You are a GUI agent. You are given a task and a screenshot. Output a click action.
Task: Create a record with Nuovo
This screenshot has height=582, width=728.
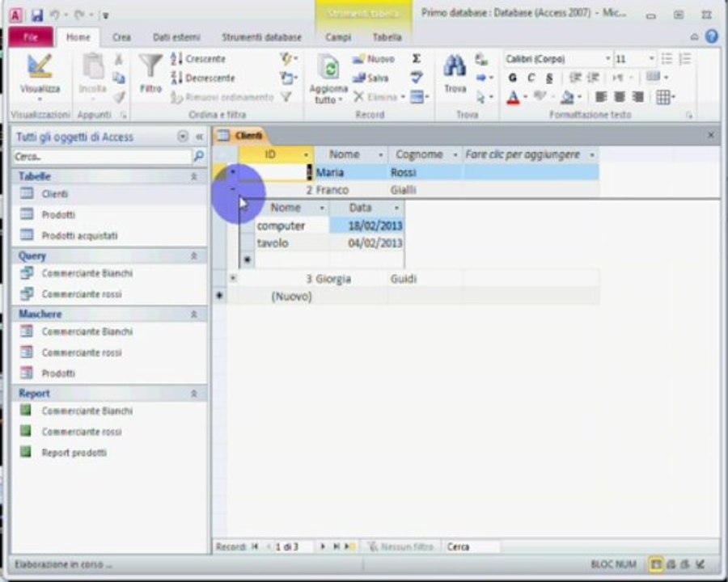coord(374,59)
